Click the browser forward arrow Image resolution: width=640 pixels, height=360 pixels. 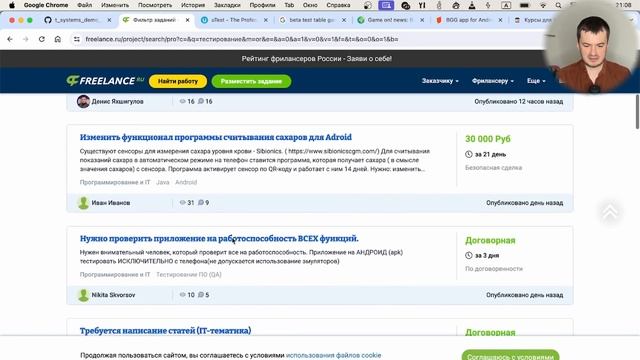pos(26,39)
